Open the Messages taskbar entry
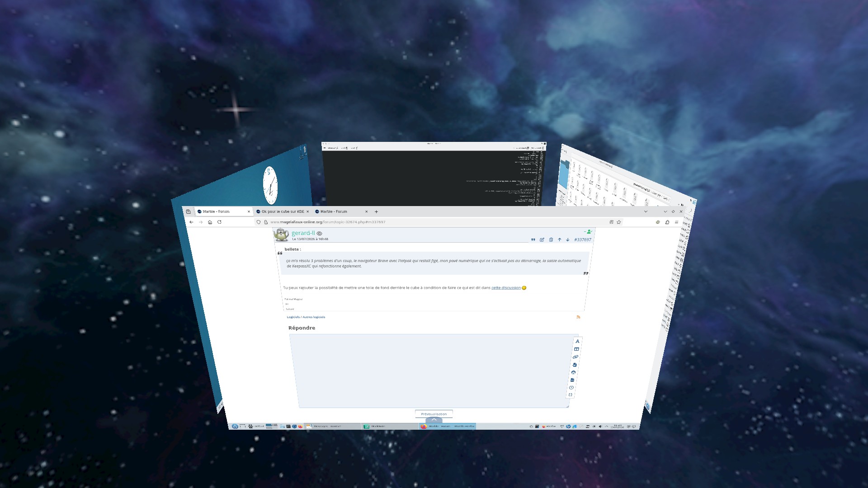The image size is (868, 488). click(x=332, y=426)
